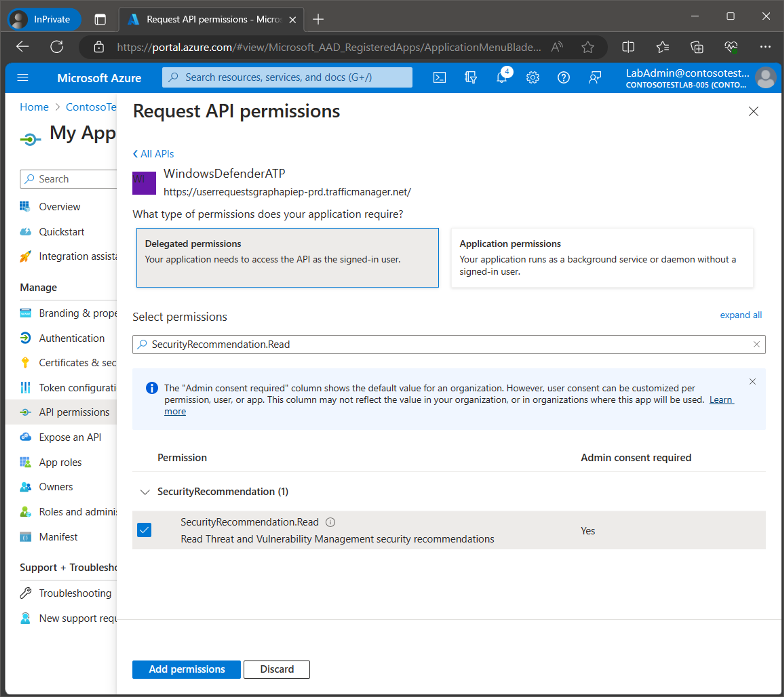Open browser essentials heart icon
Image resolution: width=784 pixels, height=697 pixels.
[x=731, y=47]
